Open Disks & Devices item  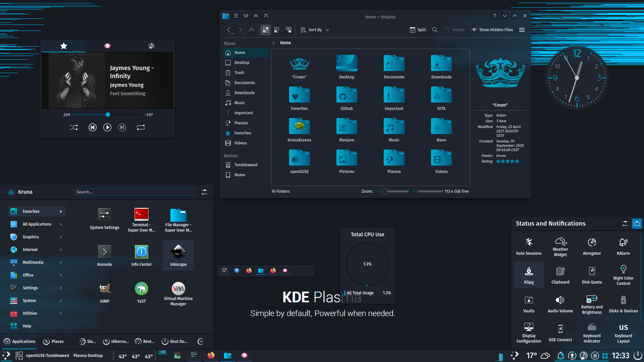click(623, 304)
